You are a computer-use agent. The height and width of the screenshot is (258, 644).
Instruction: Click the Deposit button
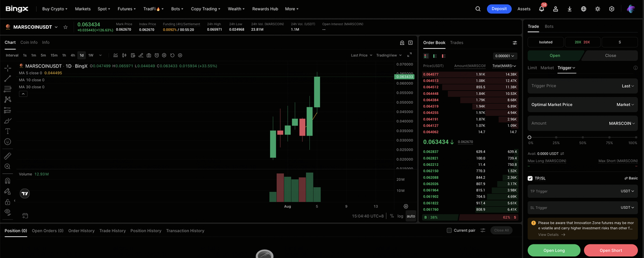[x=499, y=9]
